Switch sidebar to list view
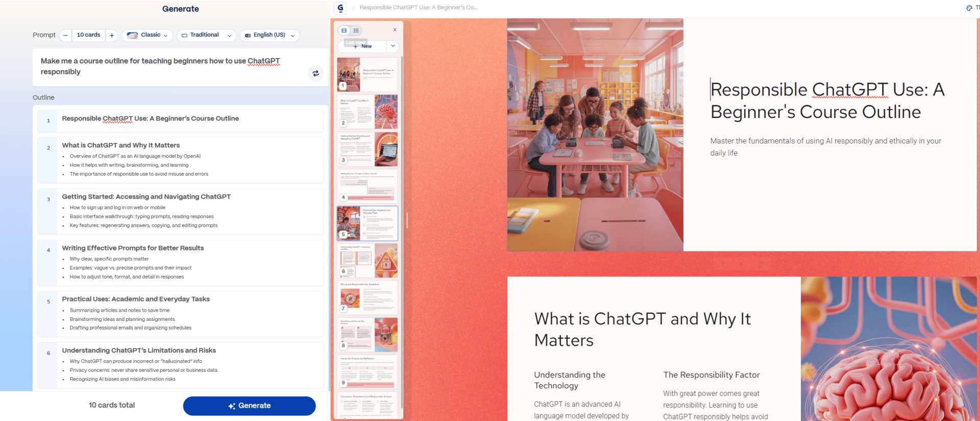The image size is (980, 421). pos(356,31)
